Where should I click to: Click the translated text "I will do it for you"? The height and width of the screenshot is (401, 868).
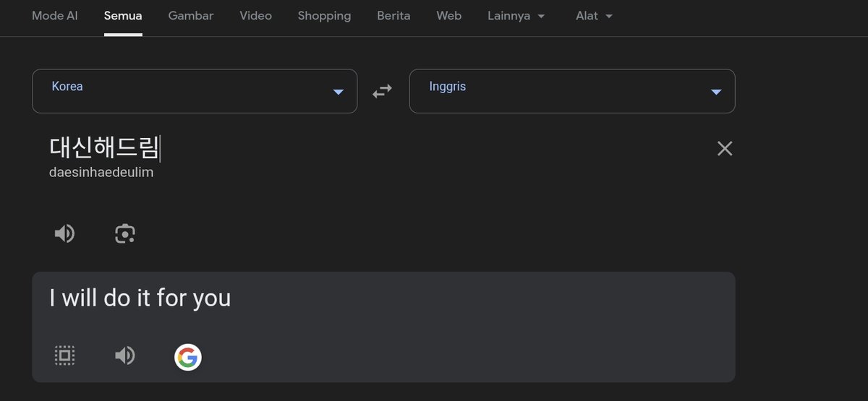(x=140, y=298)
